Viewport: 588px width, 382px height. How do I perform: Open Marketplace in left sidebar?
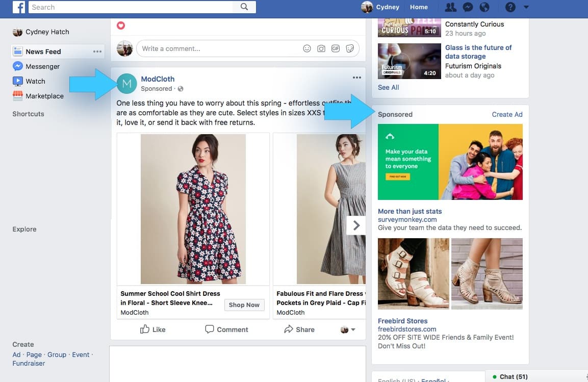pyautogui.click(x=38, y=96)
